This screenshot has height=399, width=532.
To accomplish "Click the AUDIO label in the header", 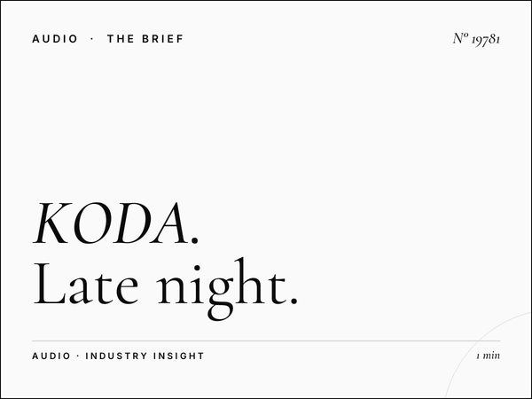I will click(55, 39).
